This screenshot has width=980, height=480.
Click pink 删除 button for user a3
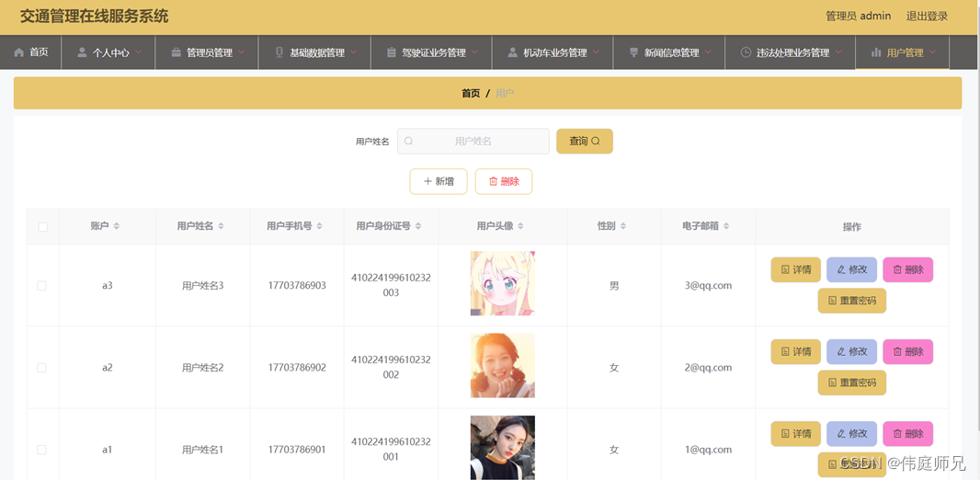[908, 269]
